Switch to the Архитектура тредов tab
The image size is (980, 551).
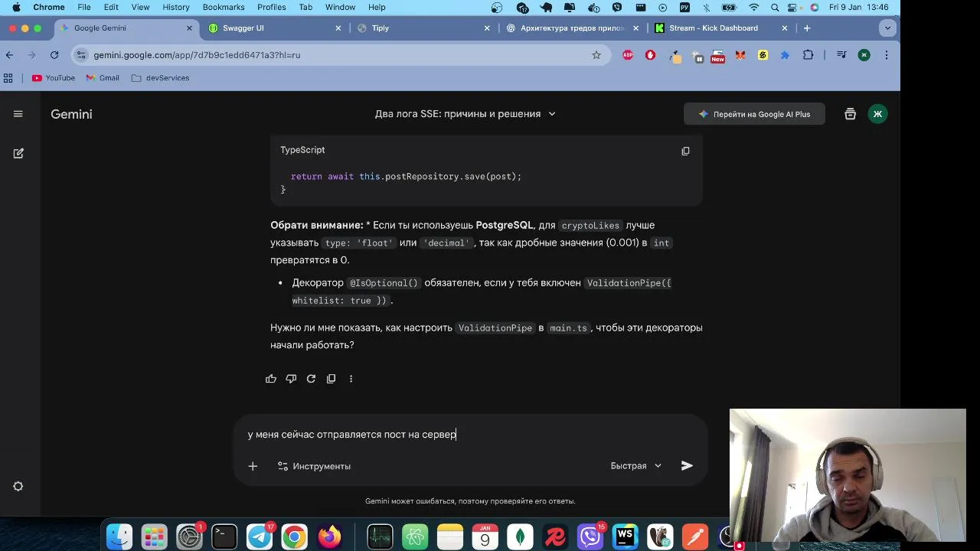tap(572, 28)
